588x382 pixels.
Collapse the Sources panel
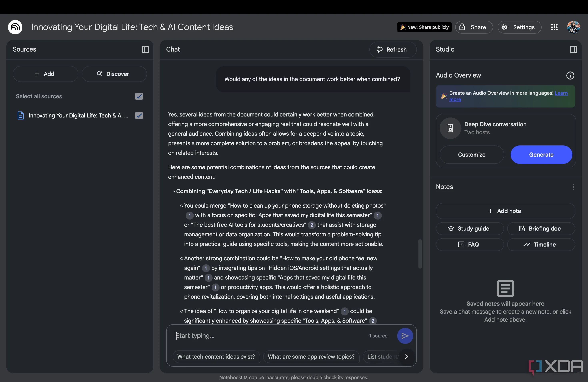click(x=145, y=49)
